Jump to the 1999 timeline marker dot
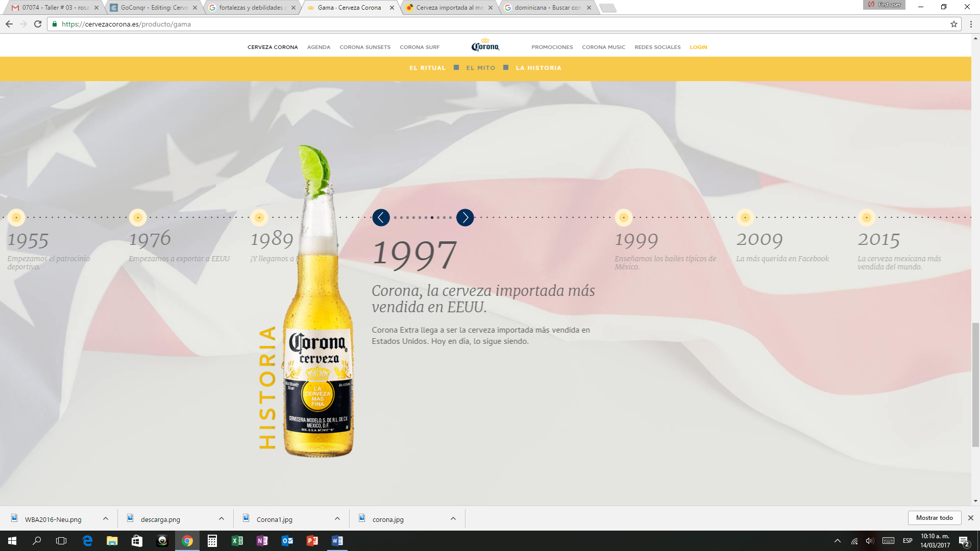 point(623,218)
